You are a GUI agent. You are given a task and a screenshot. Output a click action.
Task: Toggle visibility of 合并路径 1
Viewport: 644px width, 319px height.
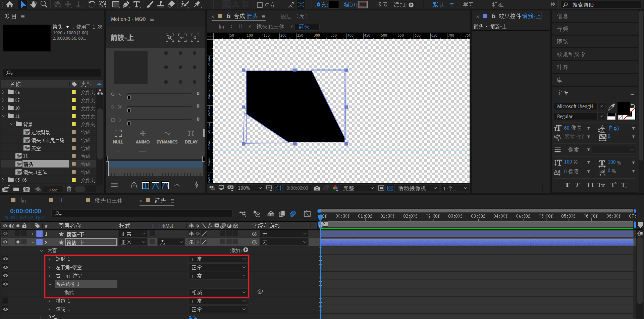(5, 284)
